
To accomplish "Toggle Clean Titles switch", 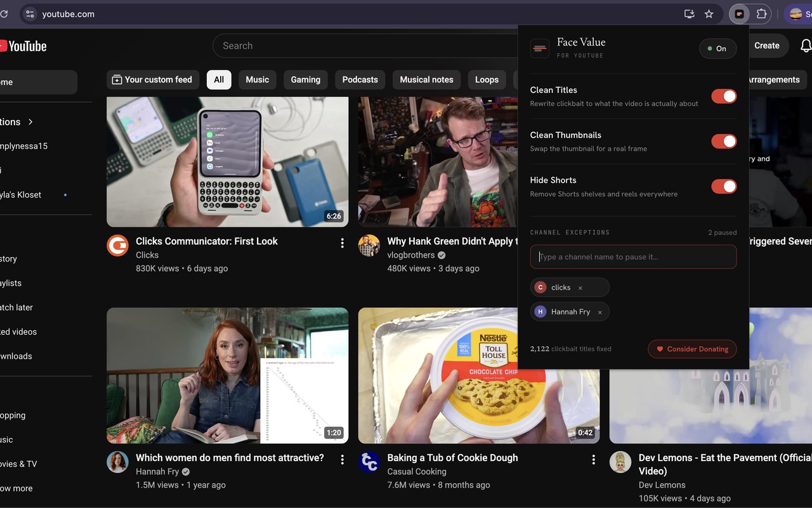I will (724, 96).
